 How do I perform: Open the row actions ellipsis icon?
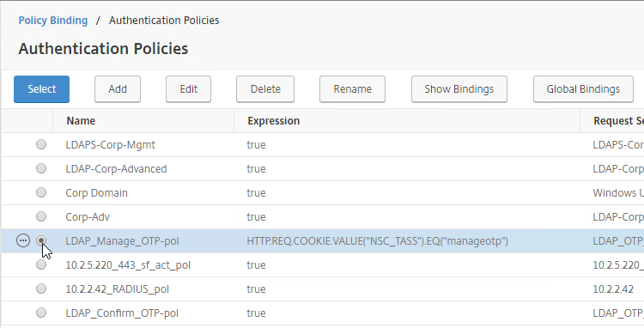pyautogui.click(x=23, y=240)
